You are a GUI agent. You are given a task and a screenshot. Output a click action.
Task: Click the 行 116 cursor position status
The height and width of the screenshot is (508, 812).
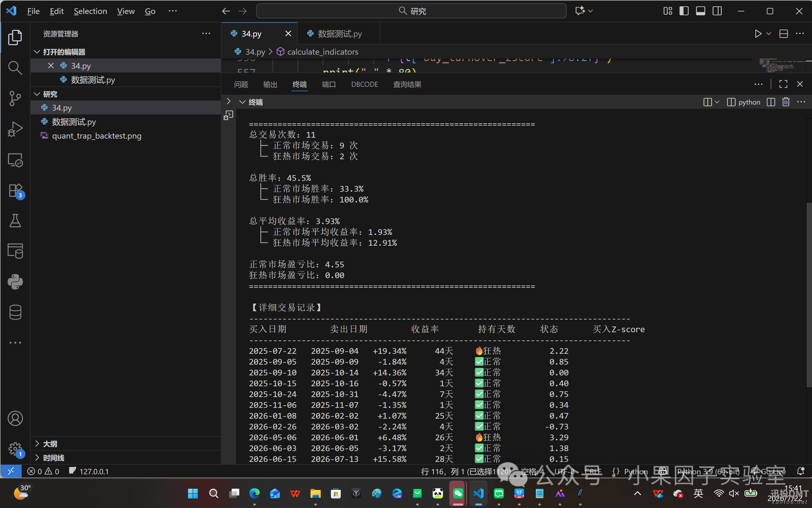pos(466,471)
